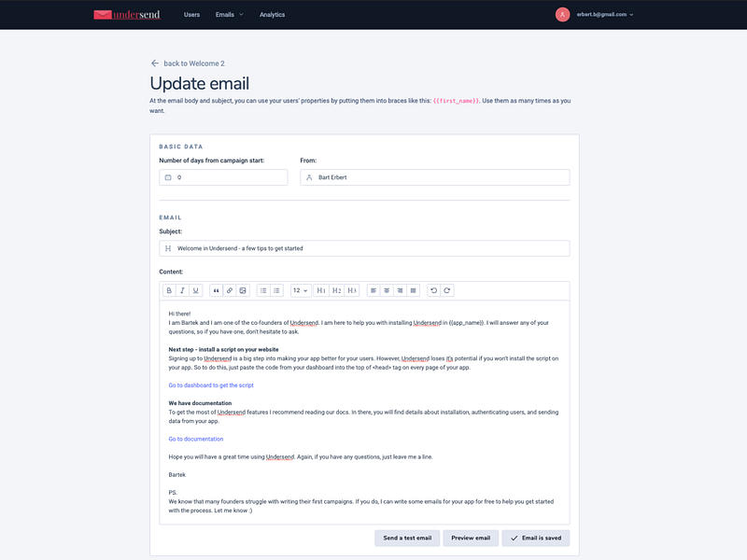Click the 'Go to documentation' link
Screen dimensions: 747x560
(x=196, y=439)
